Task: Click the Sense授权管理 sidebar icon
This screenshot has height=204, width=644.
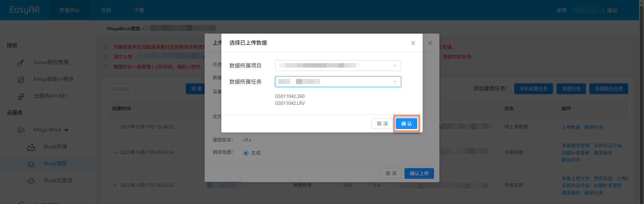Action: (x=21, y=63)
